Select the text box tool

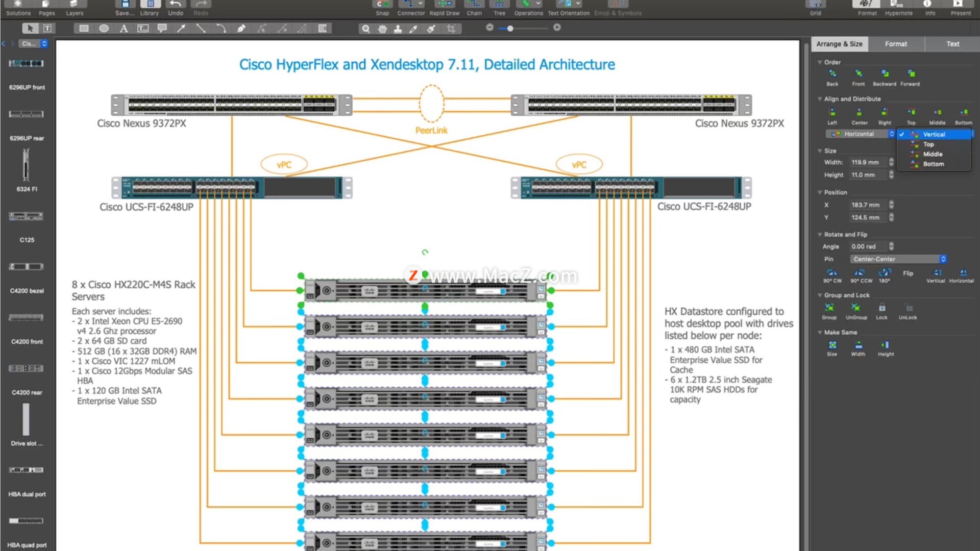tap(47, 29)
